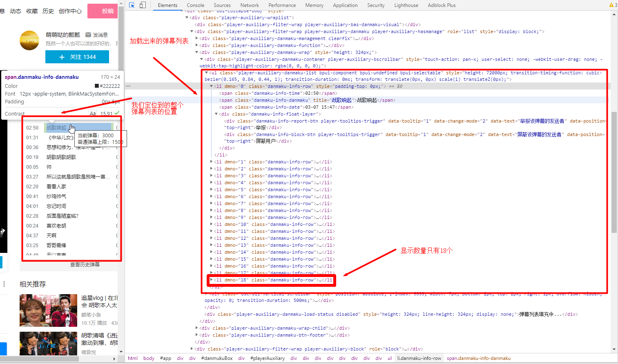Screen dimensions: 618x364
Task: Open the 创作中心 link
Action: [x=70, y=11]
